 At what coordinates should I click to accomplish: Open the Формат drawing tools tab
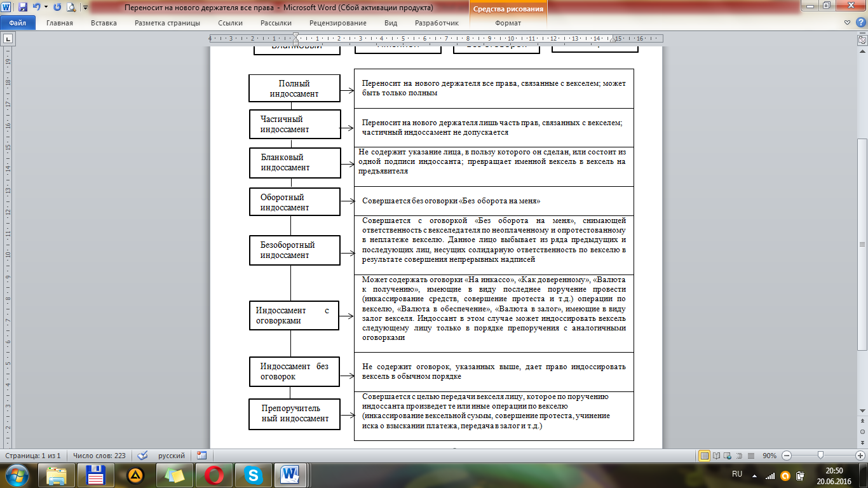(x=508, y=23)
